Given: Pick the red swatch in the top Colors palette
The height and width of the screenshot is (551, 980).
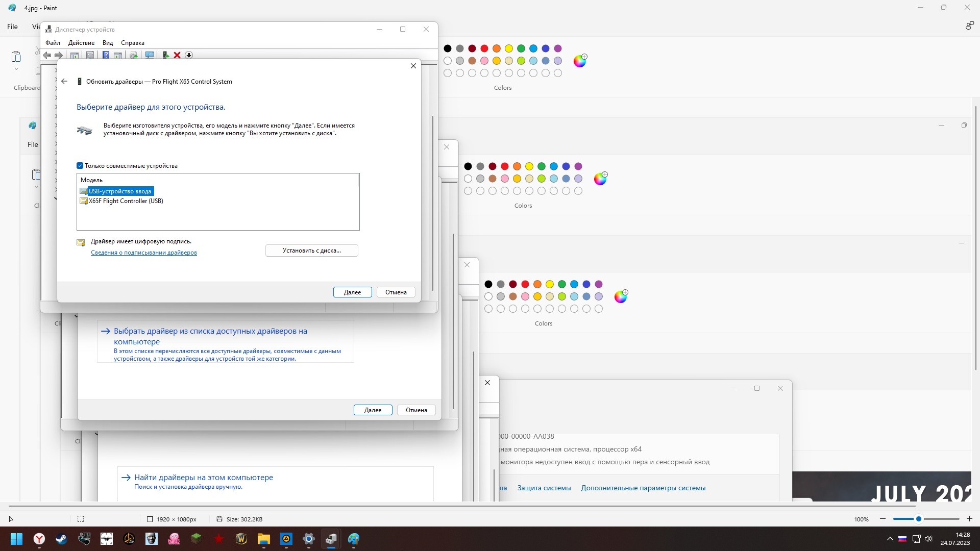Looking at the screenshot, I should (x=484, y=48).
